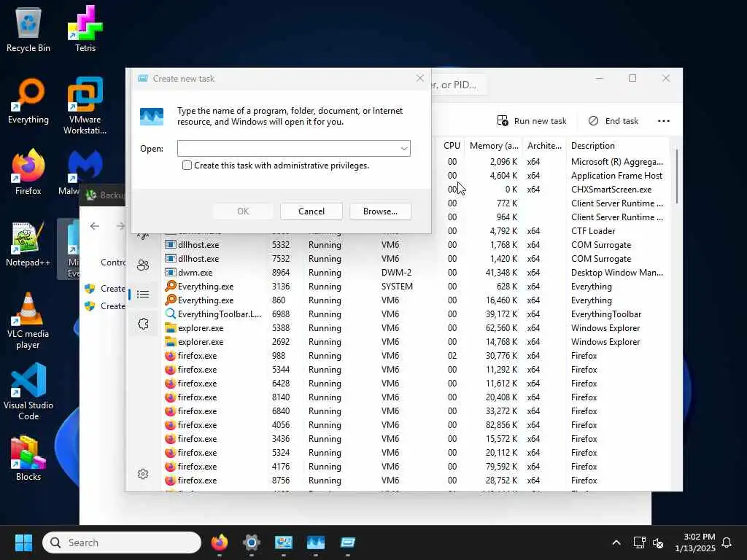Select the Notepad++ desktop shortcut
This screenshot has height=560, width=747.
[x=28, y=244]
